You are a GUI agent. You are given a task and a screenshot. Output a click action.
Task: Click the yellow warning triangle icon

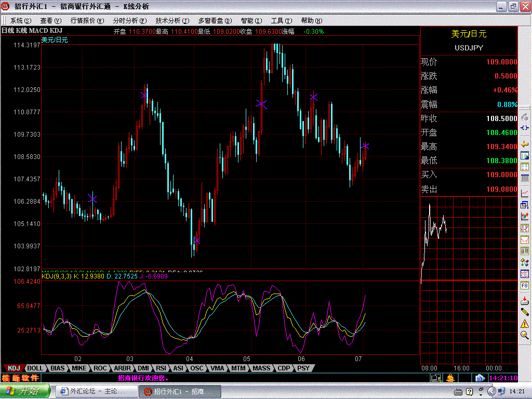tap(525, 324)
